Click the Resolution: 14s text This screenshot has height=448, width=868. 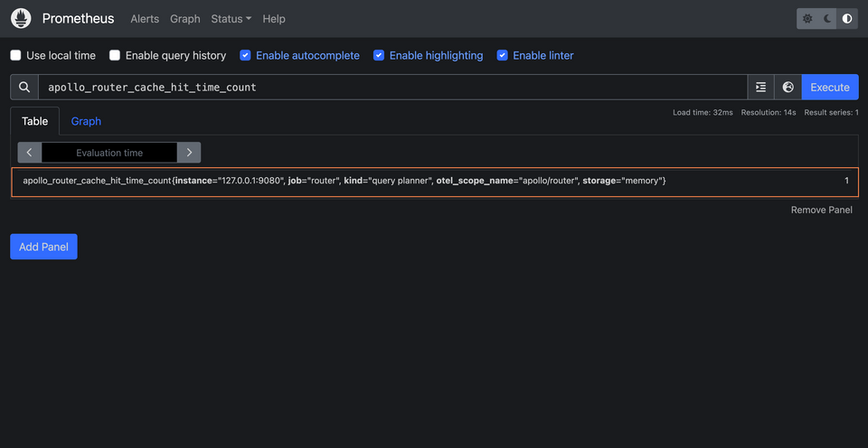coord(769,112)
